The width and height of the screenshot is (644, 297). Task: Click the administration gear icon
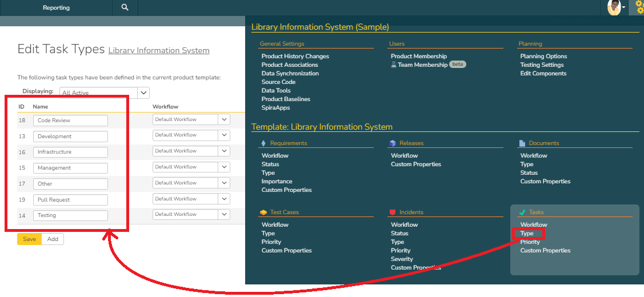click(639, 7)
